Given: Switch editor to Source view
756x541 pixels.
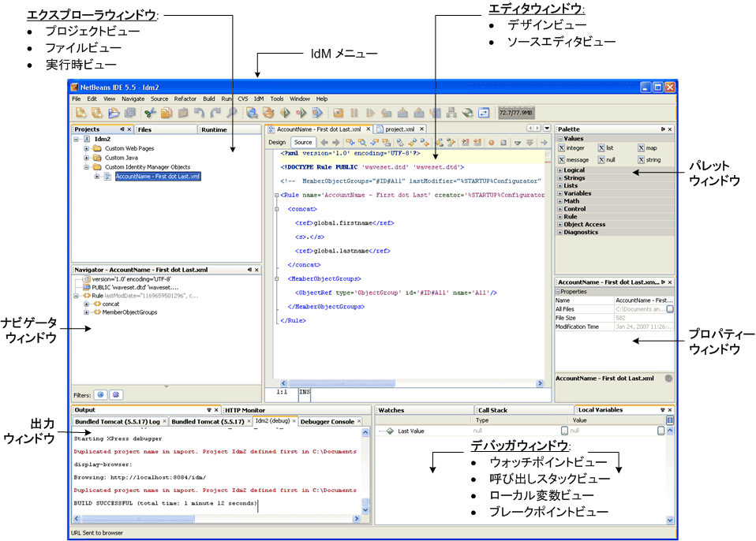Looking at the screenshot, I should 303,142.
